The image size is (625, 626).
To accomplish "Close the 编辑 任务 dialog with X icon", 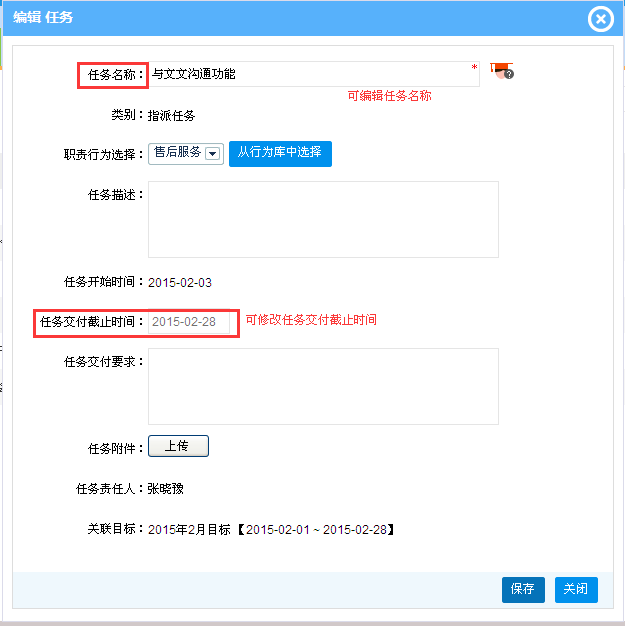I will click(600, 19).
